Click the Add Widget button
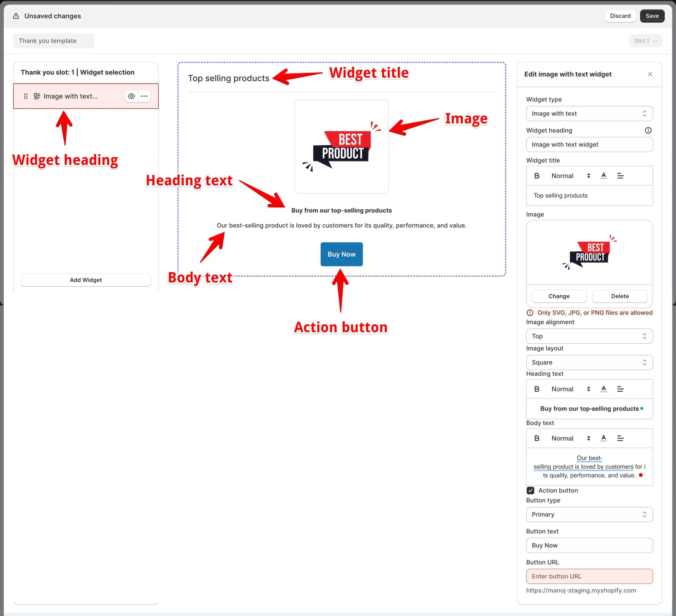The image size is (676, 616). coord(86,280)
